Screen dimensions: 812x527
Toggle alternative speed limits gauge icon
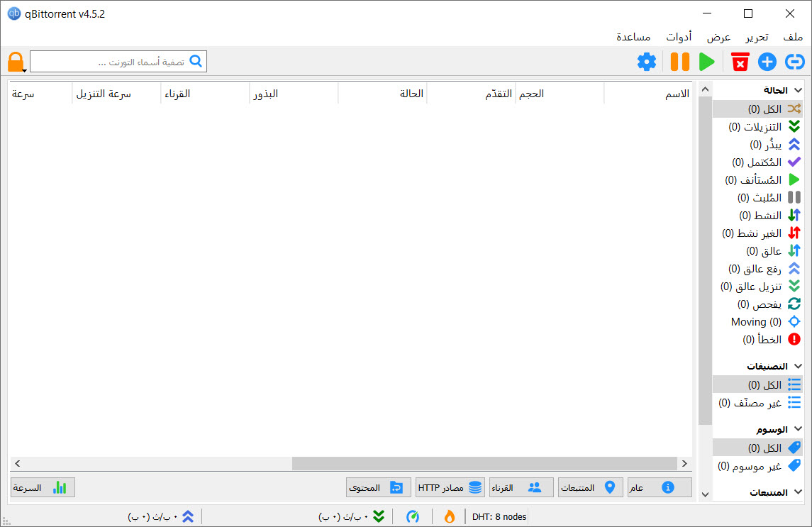pos(412,516)
